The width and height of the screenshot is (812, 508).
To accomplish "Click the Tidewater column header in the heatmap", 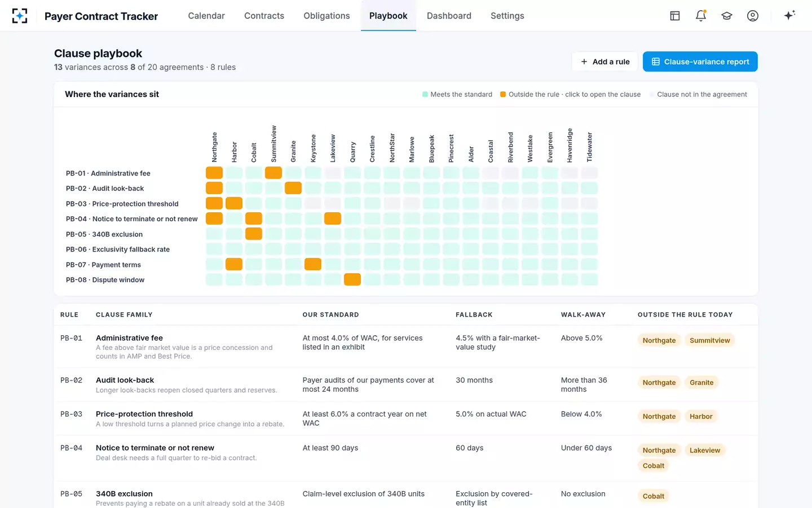I will 589,147.
